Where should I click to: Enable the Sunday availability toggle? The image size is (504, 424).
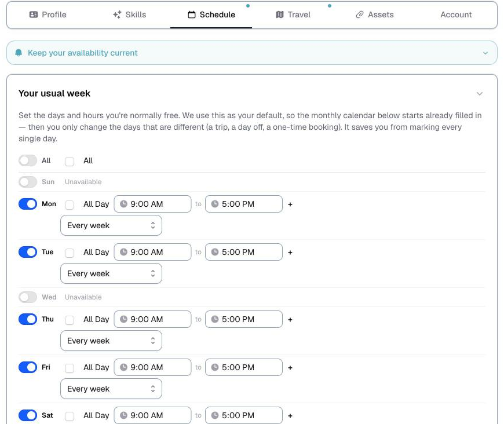[x=28, y=182]
